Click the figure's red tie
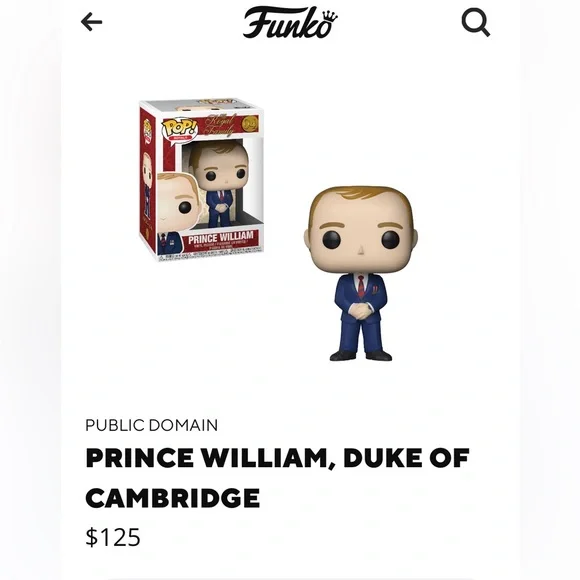Viewport: 580px width, 580px height. [x=361, y=287]
